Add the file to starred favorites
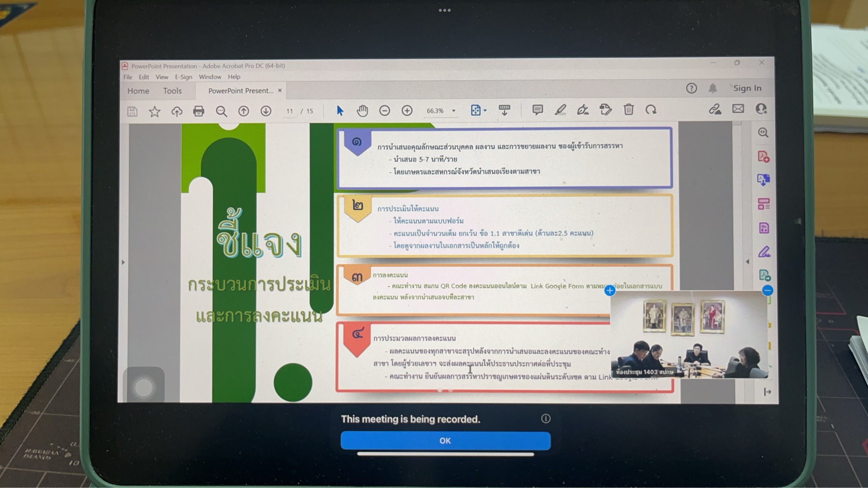 pyautogui.click(x=155, y=111)
